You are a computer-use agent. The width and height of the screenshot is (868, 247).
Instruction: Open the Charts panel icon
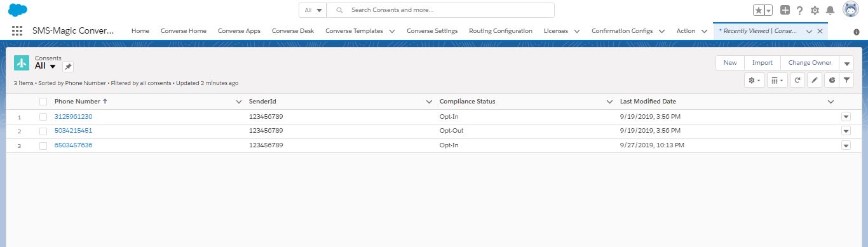(x=832, y=80)
